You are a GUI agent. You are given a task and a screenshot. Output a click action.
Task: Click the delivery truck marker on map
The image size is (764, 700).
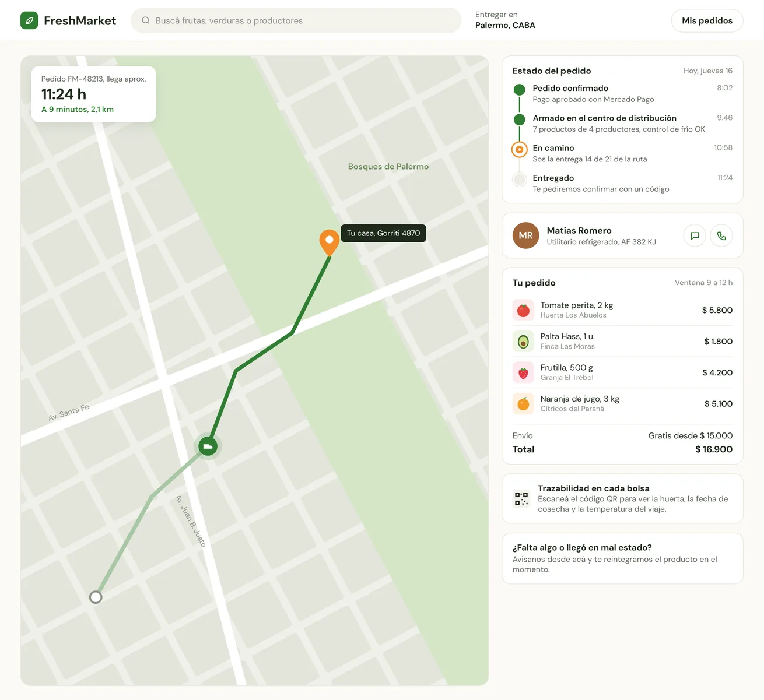coord(208,446)
